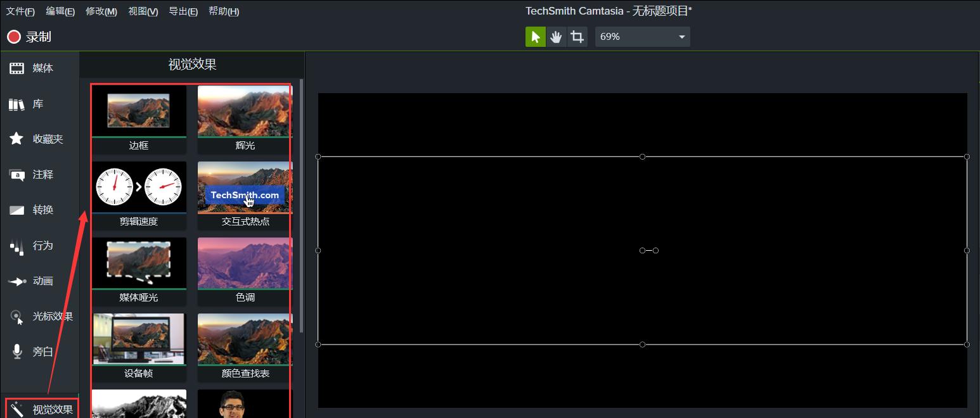Click the canvas rotation handle right of center
This screenshot has width=980, height=418.
pyautogui.click(x=655, y=251)
